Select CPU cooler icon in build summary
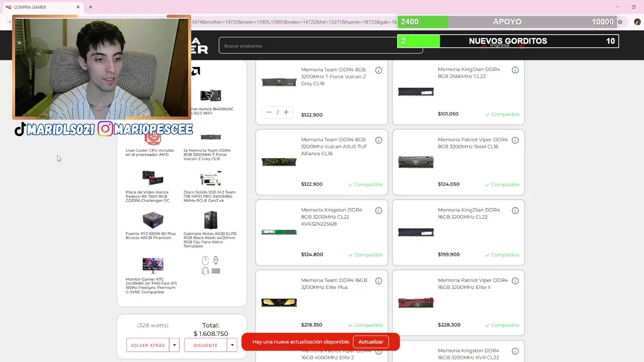The image size is (644, 362). point(152,137)
